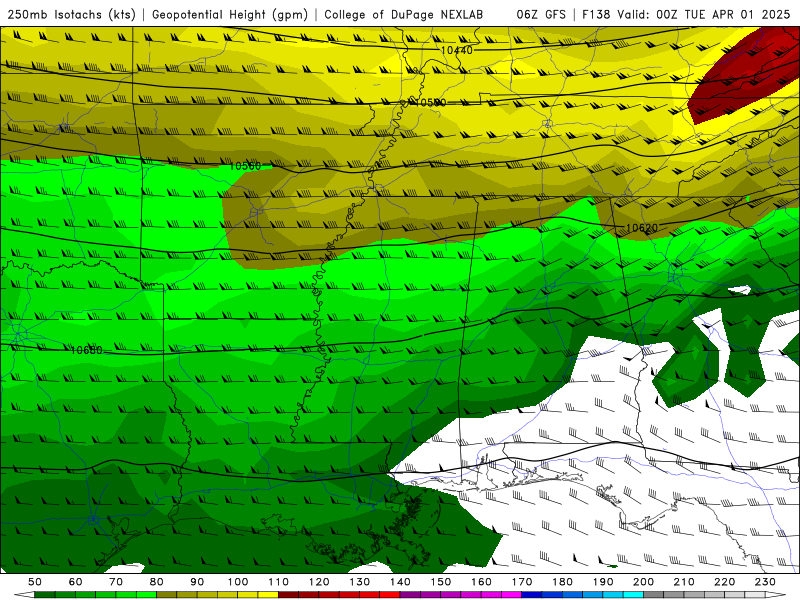Click the 200 value on the color scale
The width and height of the screenshot is (800, 600).
click(x=643, y=582)
